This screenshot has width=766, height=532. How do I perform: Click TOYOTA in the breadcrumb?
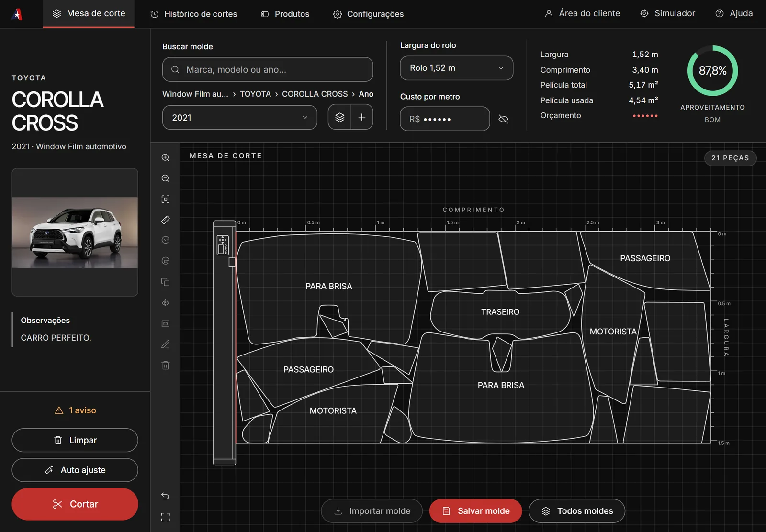click(255, 94)
